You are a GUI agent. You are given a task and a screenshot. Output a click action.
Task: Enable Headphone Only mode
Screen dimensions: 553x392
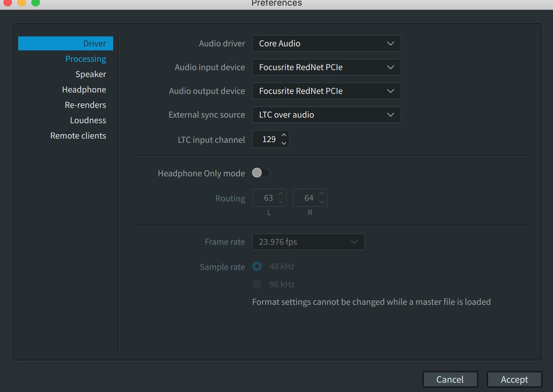pyautogui.click(x=261, y=173)
